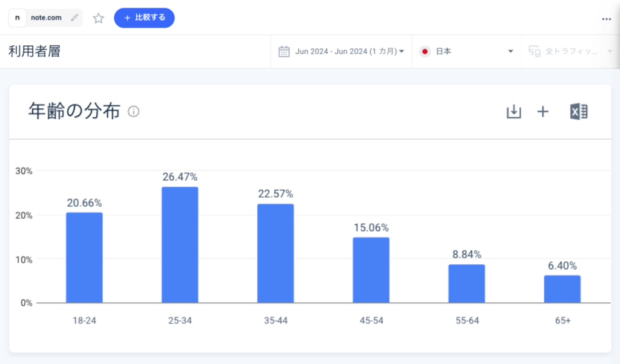Open the 日本 country dropdown
This screenshot has width=620, height=364.
point(510,51)
